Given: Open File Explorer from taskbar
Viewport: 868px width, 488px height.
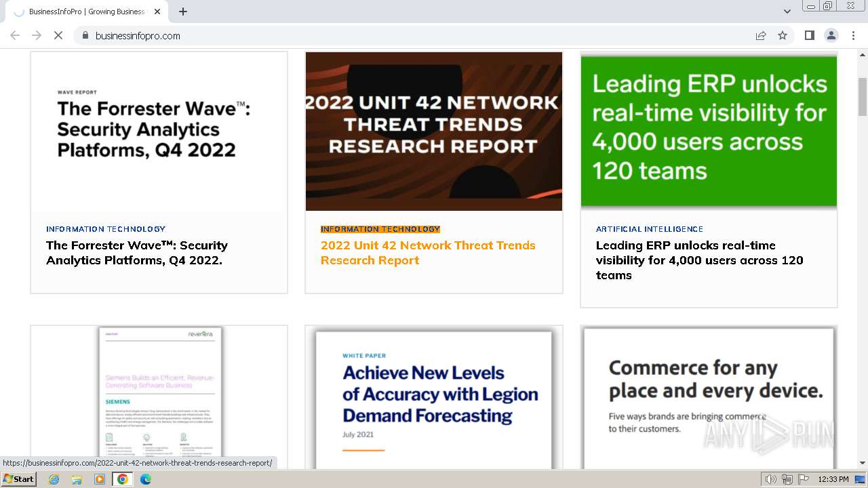Looking at the screenshot, I should click(77, 479).
